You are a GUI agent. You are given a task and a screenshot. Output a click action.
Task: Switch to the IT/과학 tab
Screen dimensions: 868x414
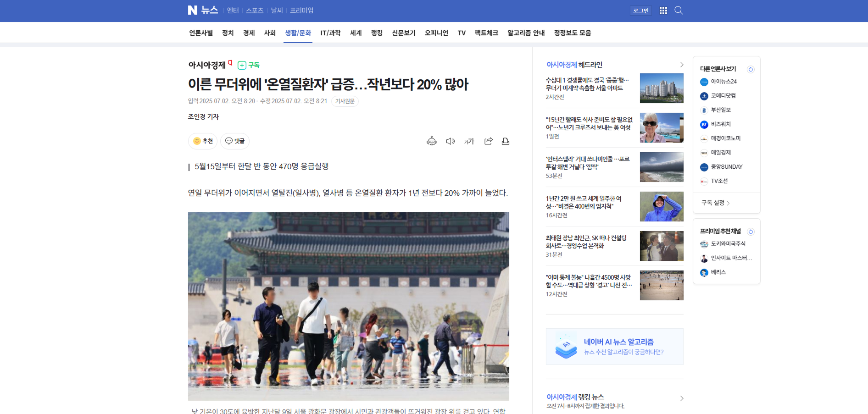click(x=330, y=33)
